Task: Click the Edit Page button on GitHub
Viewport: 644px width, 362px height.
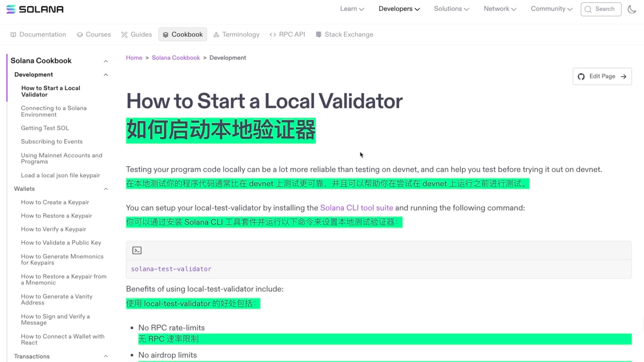Action: click(602, 76)
